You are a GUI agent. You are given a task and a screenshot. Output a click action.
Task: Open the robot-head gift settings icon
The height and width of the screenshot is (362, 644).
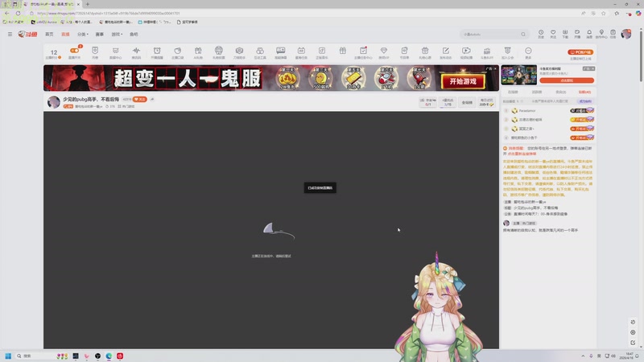(218, 52)
